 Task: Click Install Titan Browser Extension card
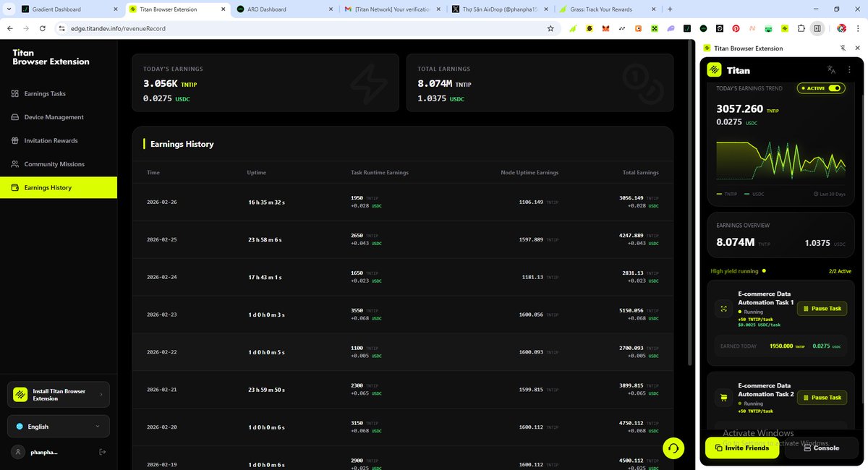coord(59,395)
